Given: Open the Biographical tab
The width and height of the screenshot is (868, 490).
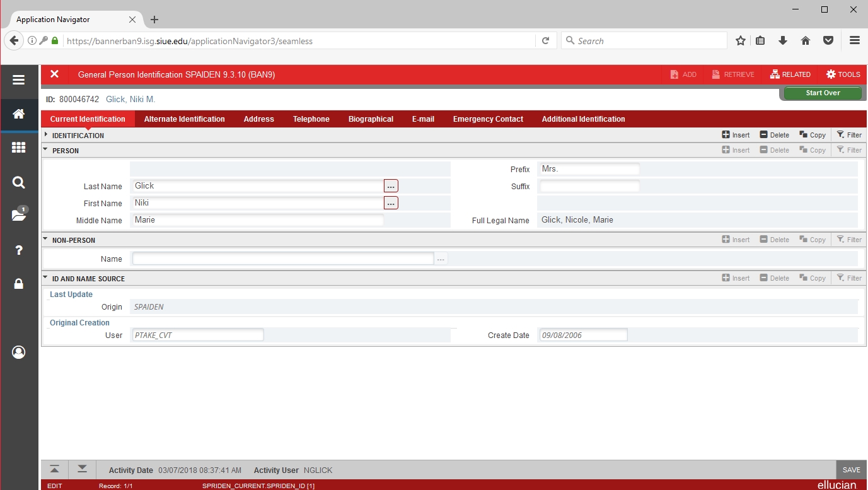Looking at the screenshot, I should (371, 119).
